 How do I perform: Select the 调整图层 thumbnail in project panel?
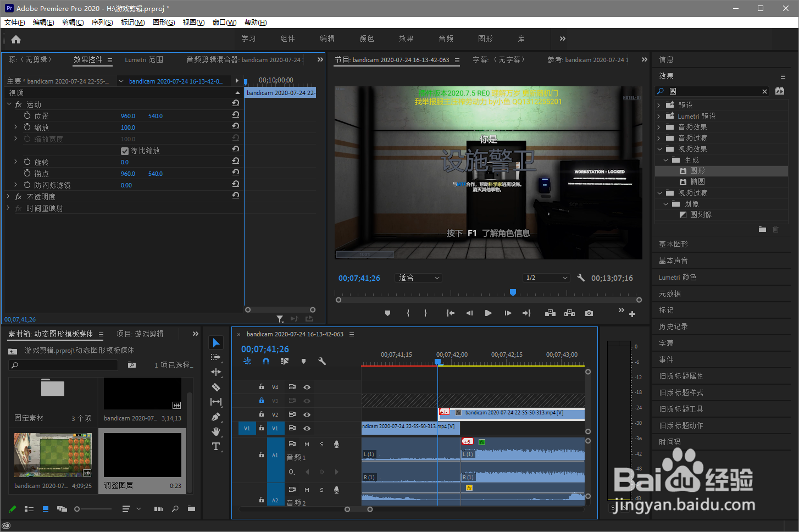142,455
